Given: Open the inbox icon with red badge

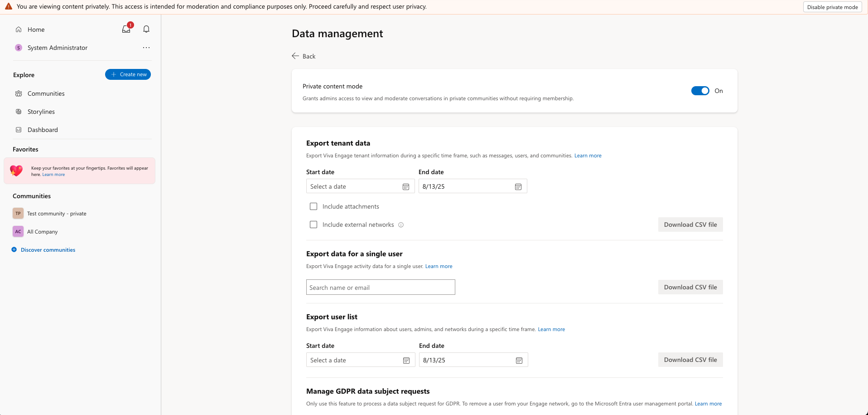Looking at the screenshot, I should (x=126, y=29).
